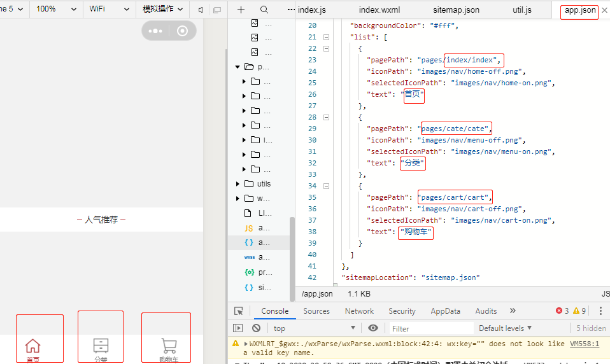Select the app.json editor tab
Viewport: 610px width, 364px height.
pos(579,10)
